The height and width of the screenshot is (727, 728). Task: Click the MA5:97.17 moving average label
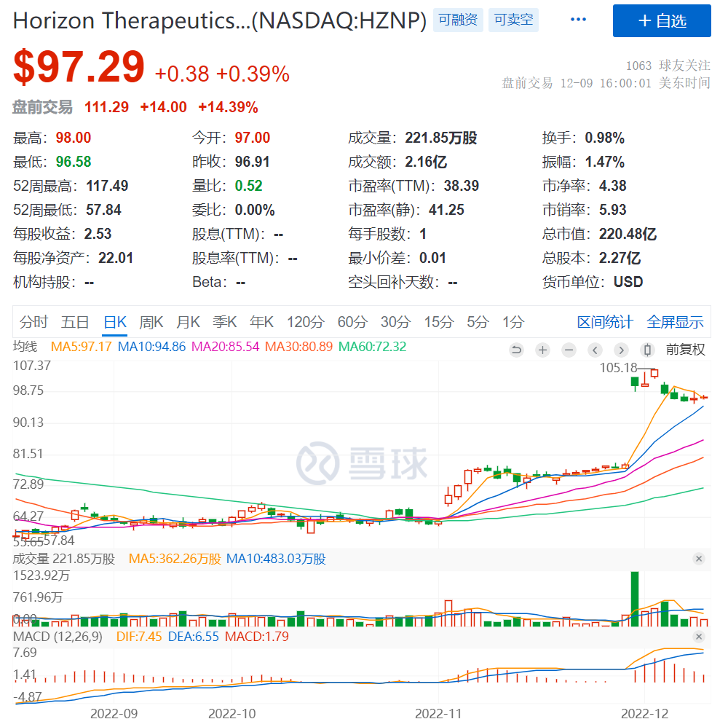(82, 347)
